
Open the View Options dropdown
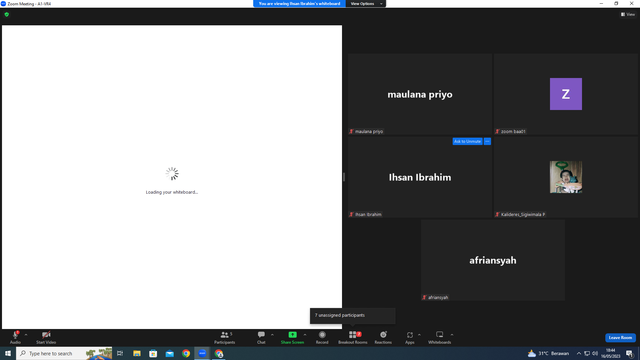pos(365,4)
